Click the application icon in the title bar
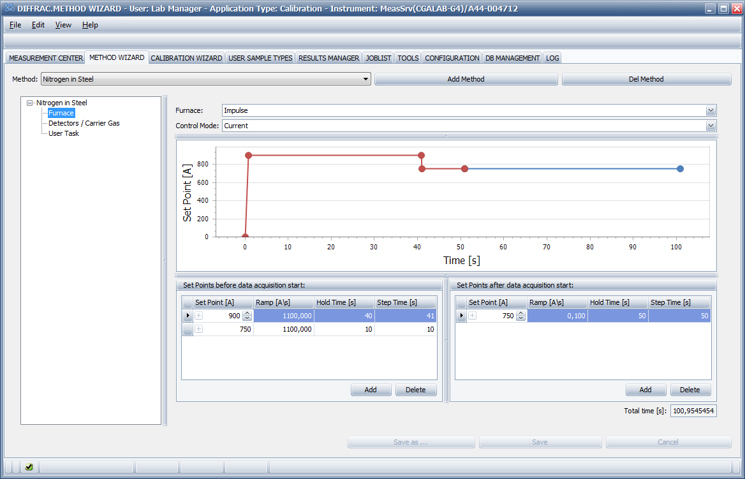Image resolution: width=745 pixels, height=479 pixels. click(x=9, y=8)
